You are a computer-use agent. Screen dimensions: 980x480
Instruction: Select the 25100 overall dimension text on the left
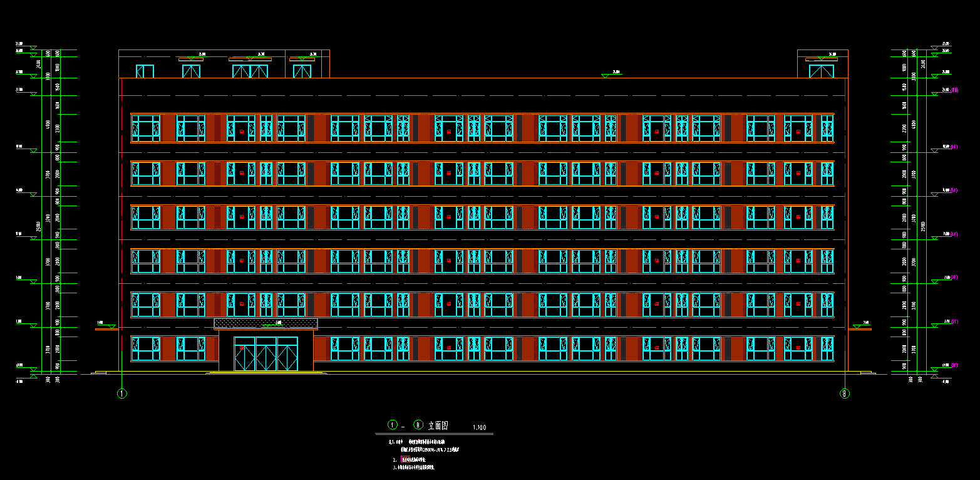point(39,226)
